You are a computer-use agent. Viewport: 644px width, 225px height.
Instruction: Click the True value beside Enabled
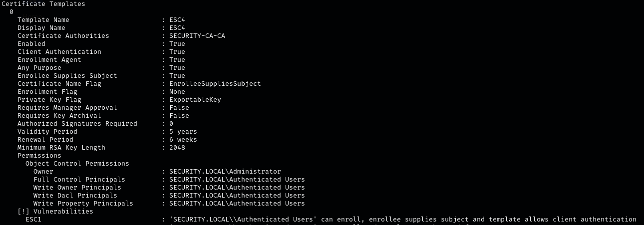177,44
